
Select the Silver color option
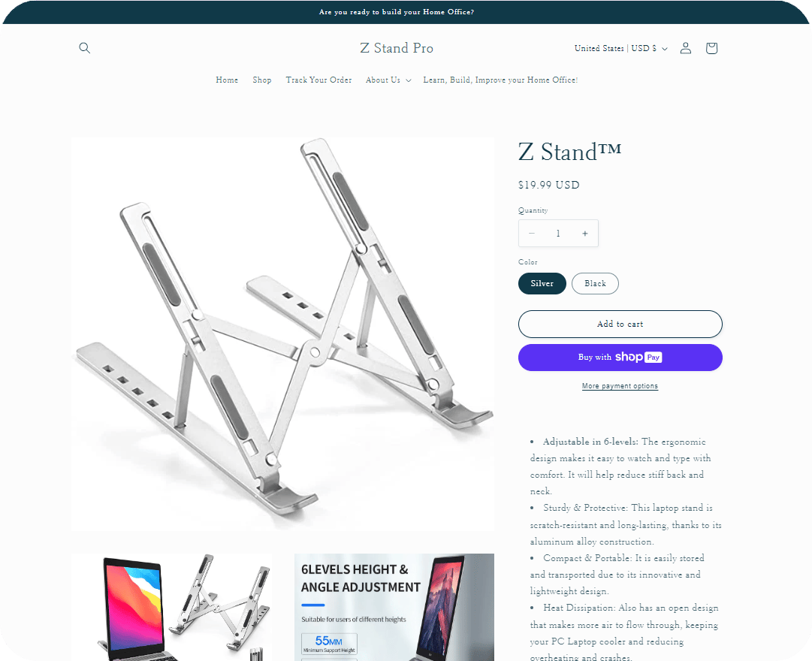[x=542, y=283]
